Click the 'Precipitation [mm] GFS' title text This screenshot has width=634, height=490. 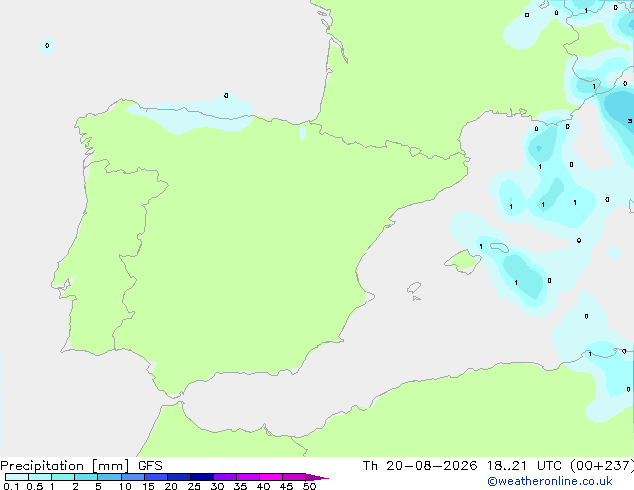click(x=81, y=466)
